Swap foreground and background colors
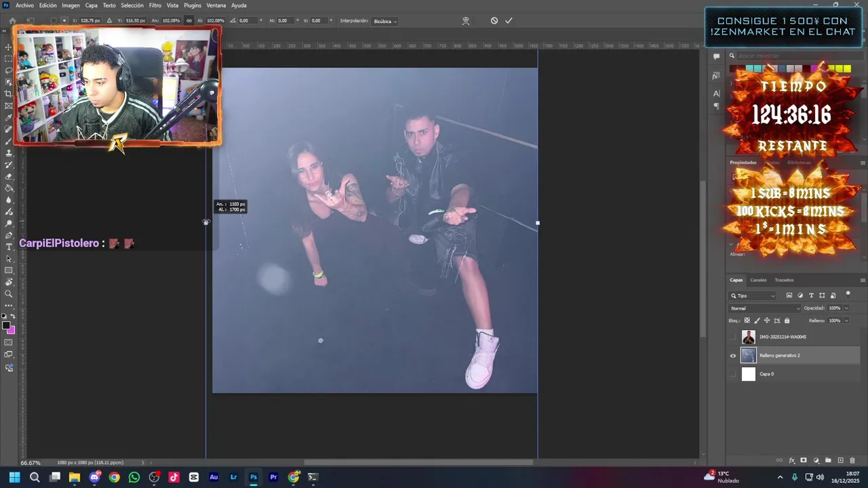Image resolution: width=868 pixels, height=488 pixels. coord(13,317)
